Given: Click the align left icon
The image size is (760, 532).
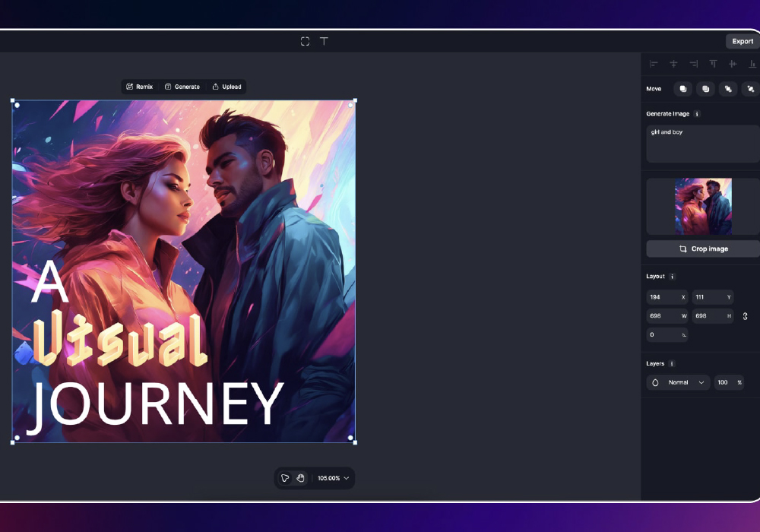Looking at the screenshot, I should [x=654, y=65].
